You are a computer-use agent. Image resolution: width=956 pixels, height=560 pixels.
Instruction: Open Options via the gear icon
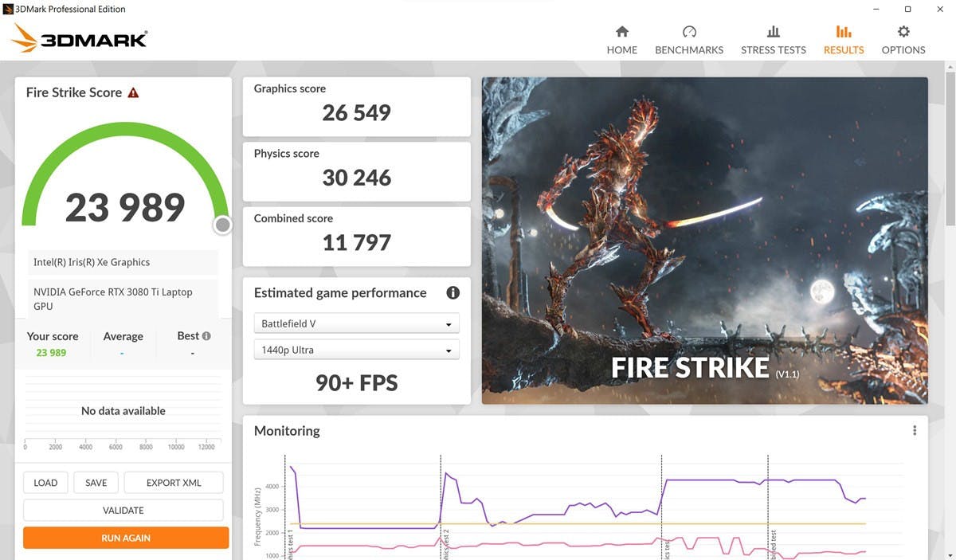(903, 32)
